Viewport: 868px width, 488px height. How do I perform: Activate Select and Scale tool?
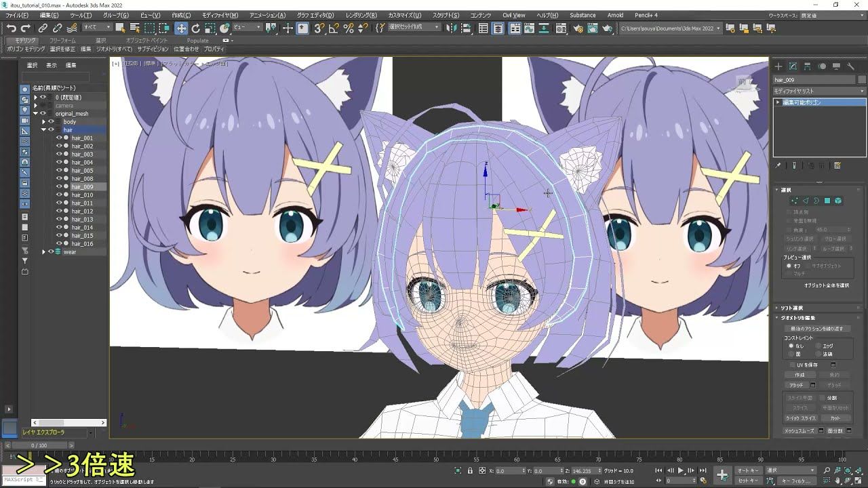[x=211, y=28]
